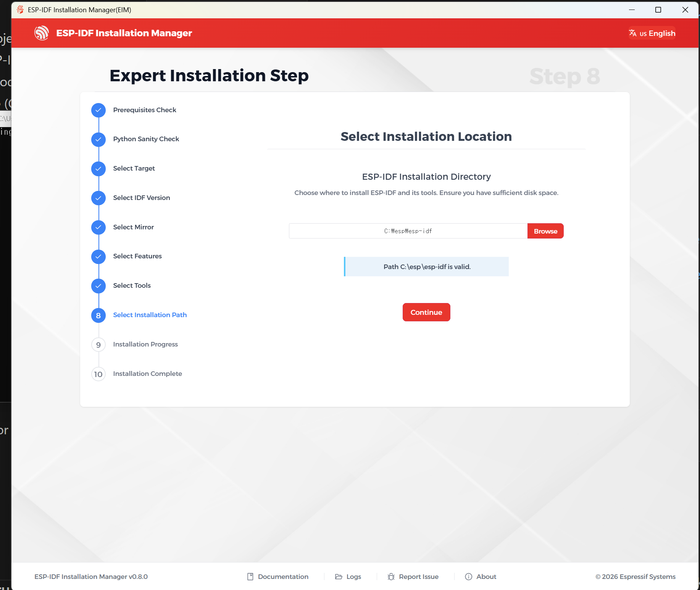Click the 'Path C:\esp\esp-idf is valid.' message

[x=426, y=266]
